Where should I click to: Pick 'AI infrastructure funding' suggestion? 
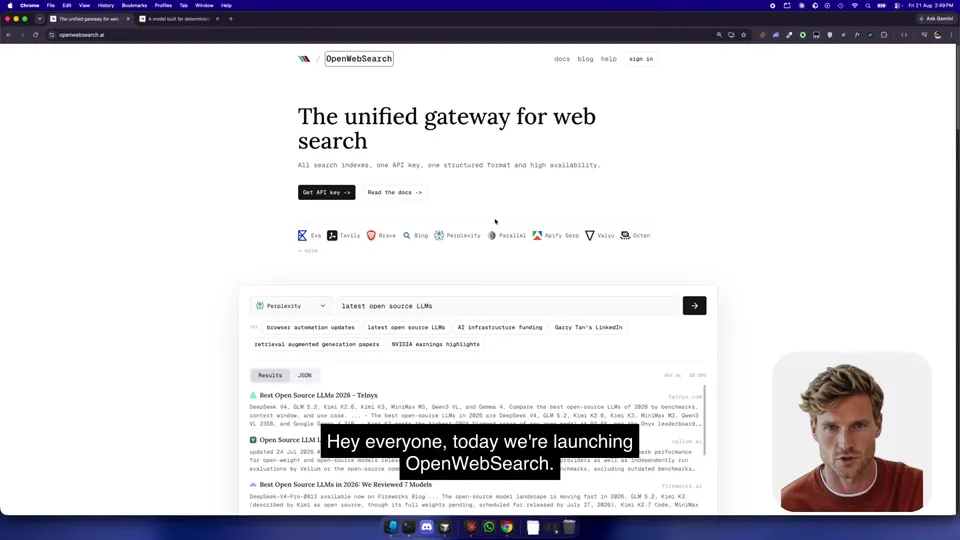click(x=500, y=328)
